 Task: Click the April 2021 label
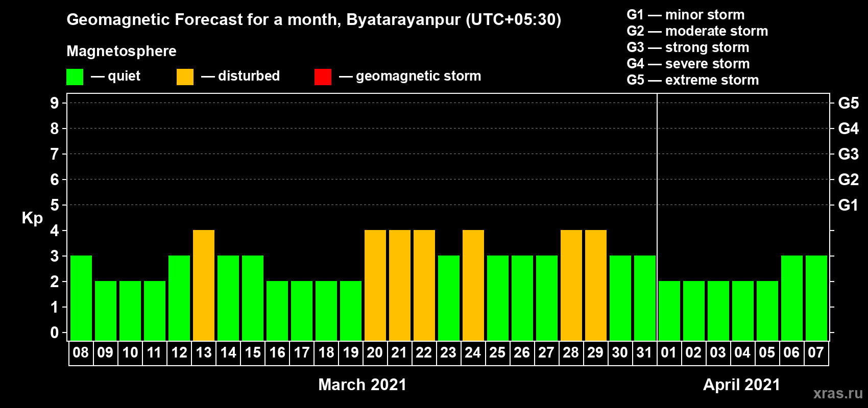pyautogui.click(x=742, y=385)
